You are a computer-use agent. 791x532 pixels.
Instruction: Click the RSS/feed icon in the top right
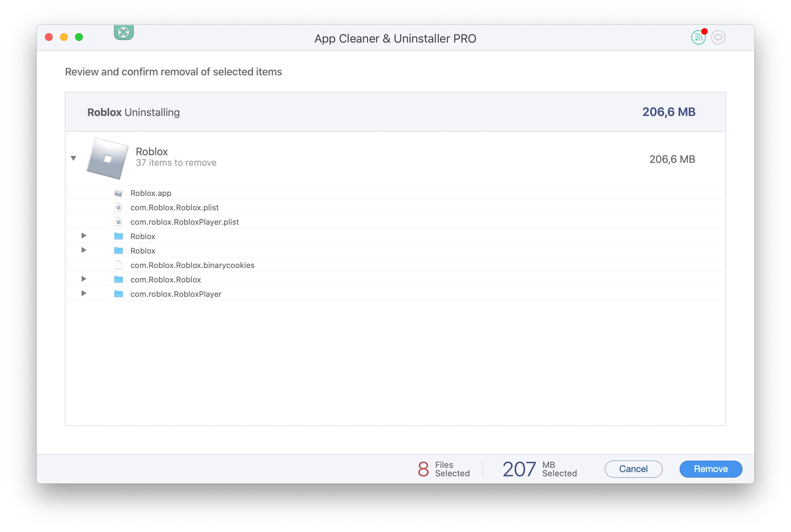click(x=698, y=38)
